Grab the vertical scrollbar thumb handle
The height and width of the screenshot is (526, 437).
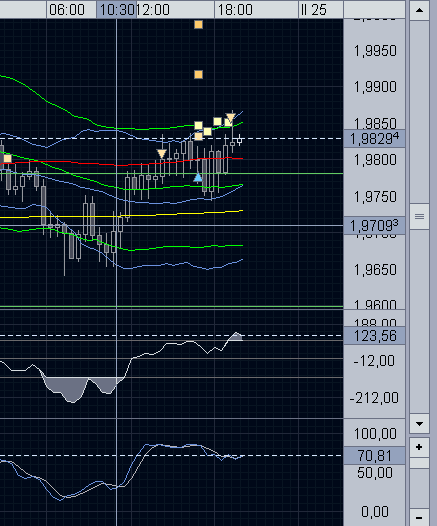click(x=419, y=217)
